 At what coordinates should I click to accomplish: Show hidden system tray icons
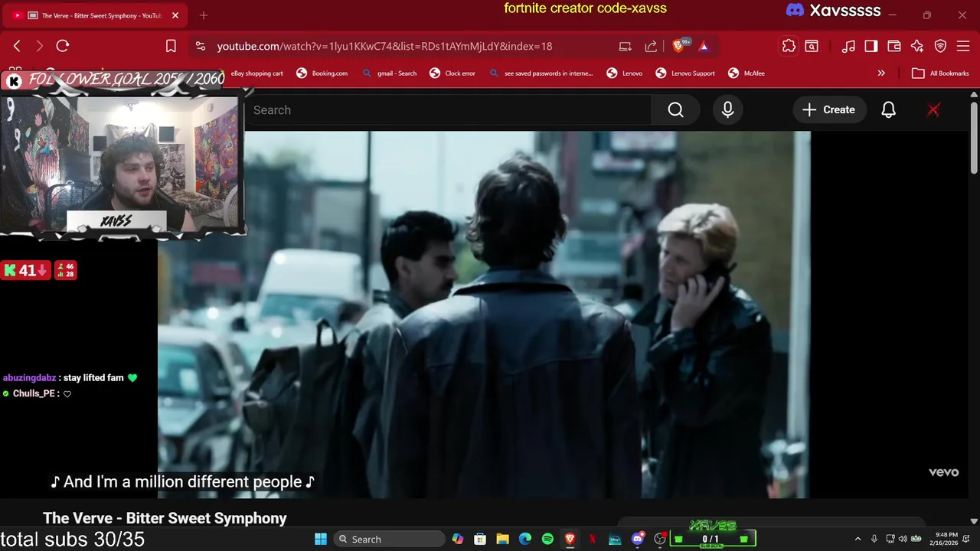point(857,539)
